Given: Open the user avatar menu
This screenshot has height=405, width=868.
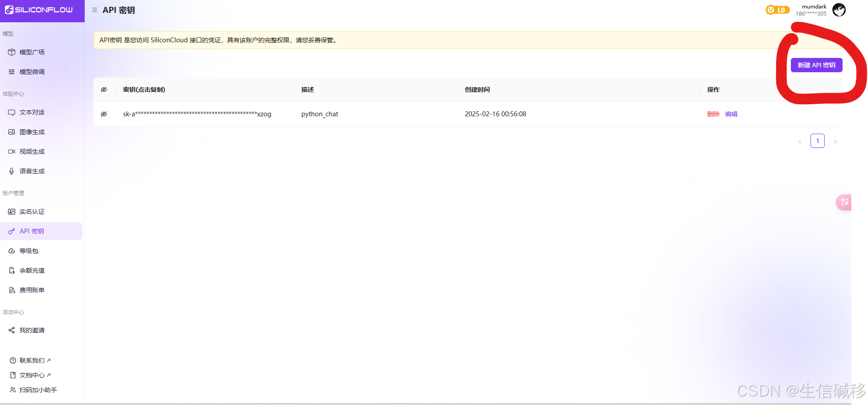Looking at the screenshot, I should point(839,10).
